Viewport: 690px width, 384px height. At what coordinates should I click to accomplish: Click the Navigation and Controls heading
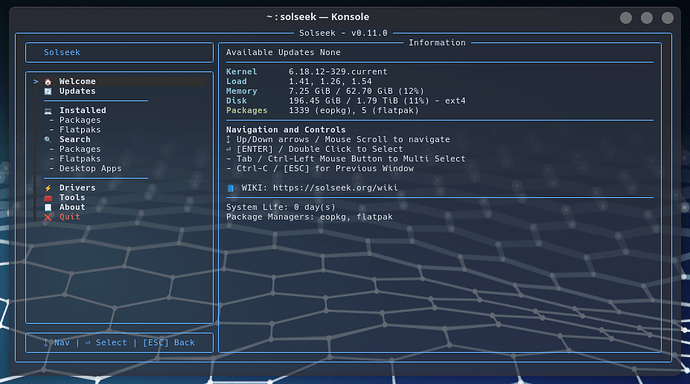coord(286,130)
